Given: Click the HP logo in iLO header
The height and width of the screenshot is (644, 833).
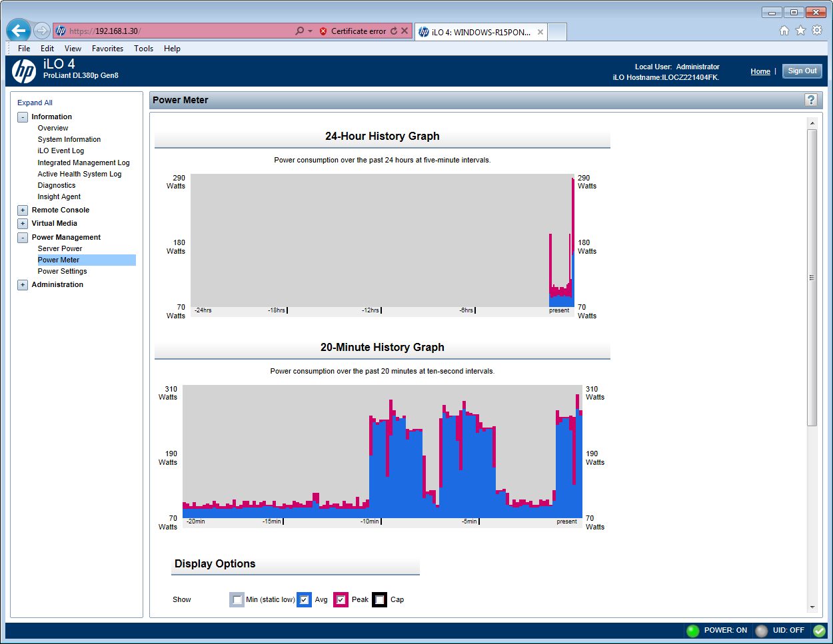Looking at the screenshot, I should tap(24, 71).
